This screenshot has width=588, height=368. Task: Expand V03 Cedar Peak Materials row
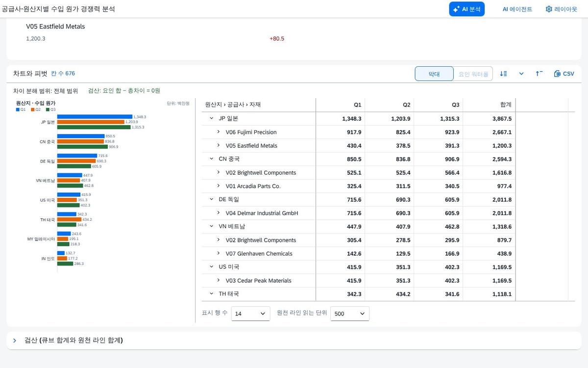point(219,281)
